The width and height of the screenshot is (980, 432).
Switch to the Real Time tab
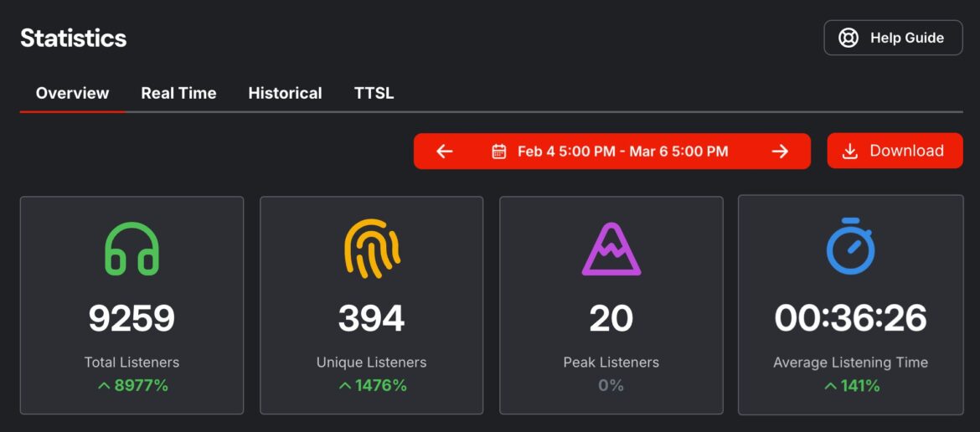pos(178,93)
